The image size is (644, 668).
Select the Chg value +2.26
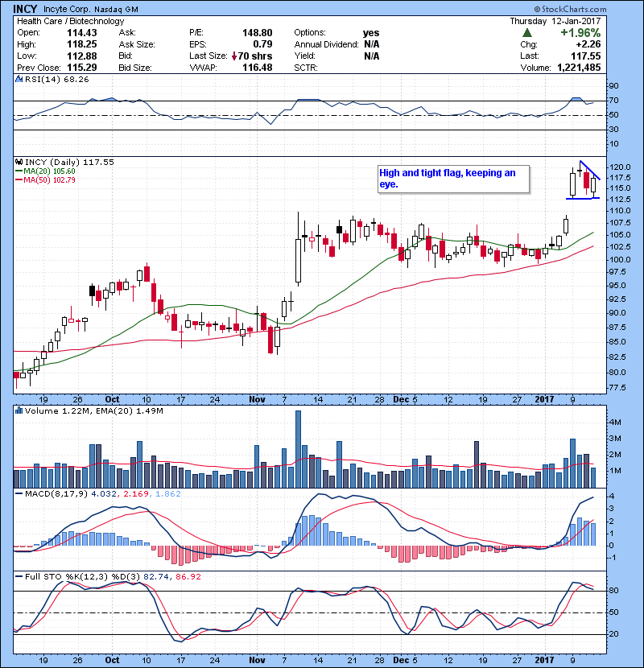[588, 44]
